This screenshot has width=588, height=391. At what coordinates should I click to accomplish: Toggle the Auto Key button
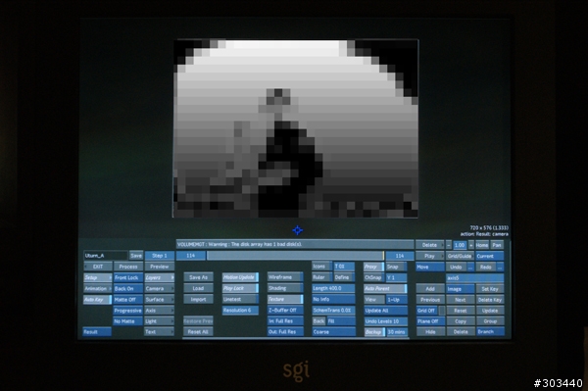coord(97,300)
